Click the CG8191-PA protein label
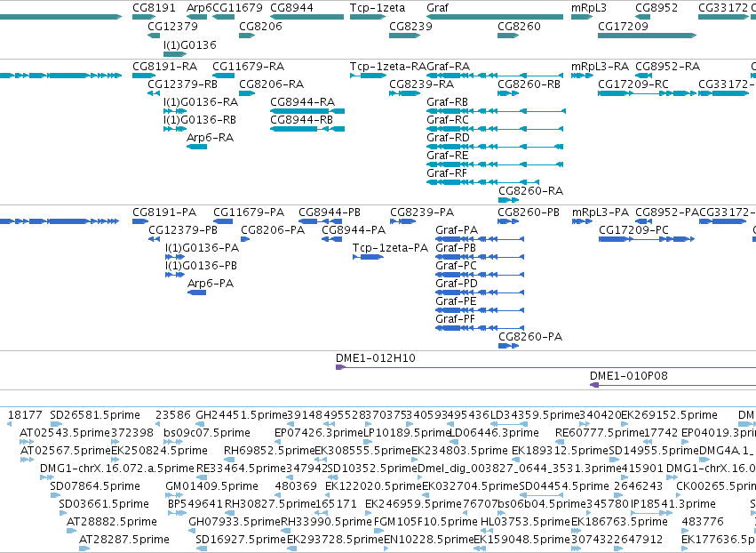Image resolution: width=756 pixels, height=553 pixels. tap(164, 212)
